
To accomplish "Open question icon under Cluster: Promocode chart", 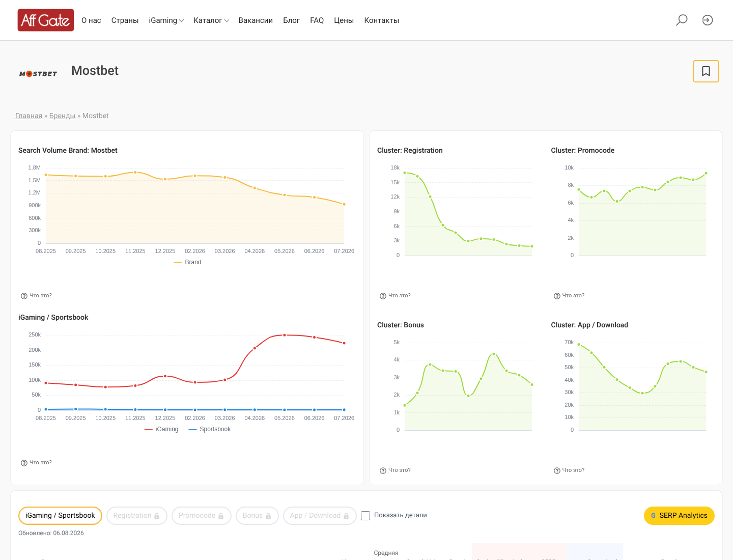I will pos(557,296).
